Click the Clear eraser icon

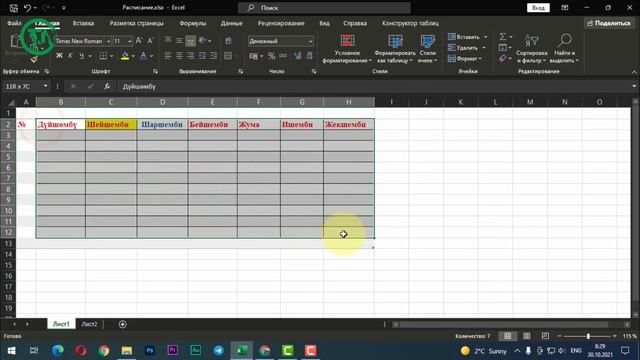tap(503, 59)
